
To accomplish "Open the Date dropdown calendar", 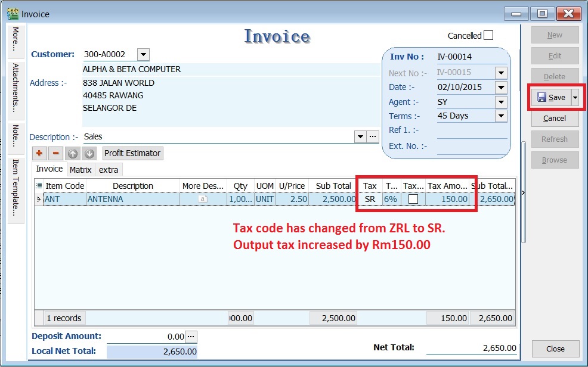I will pyautogui.click(x=501, y=88).
